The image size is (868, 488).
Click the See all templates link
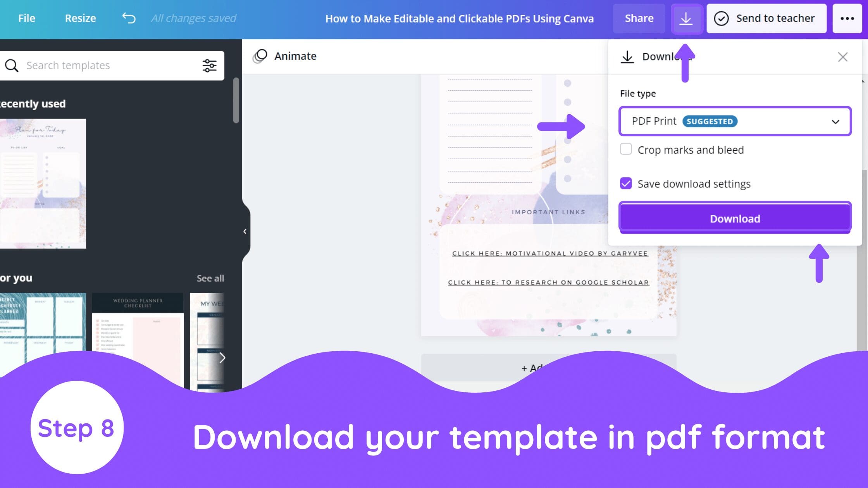pyautogui.click(x=210, y=278)
